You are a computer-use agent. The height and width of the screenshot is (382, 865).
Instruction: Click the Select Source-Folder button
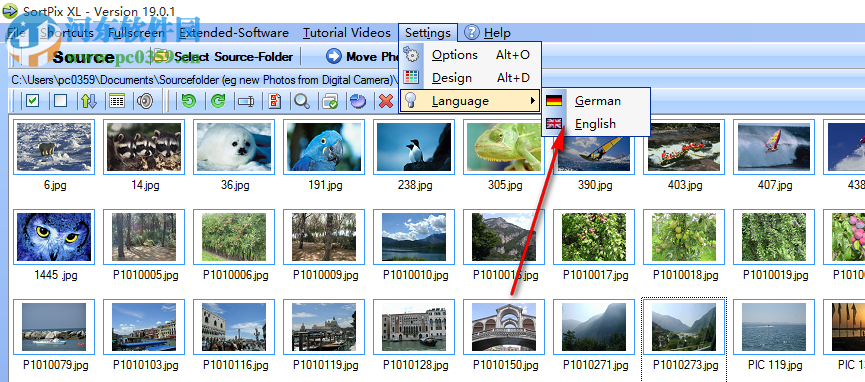[x=223, y=56]
